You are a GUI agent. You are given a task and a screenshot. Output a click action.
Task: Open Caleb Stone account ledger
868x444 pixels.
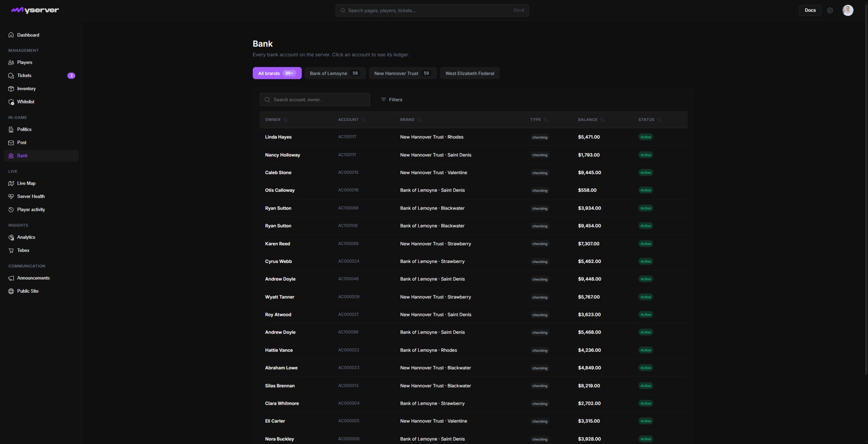click(474, 172)
